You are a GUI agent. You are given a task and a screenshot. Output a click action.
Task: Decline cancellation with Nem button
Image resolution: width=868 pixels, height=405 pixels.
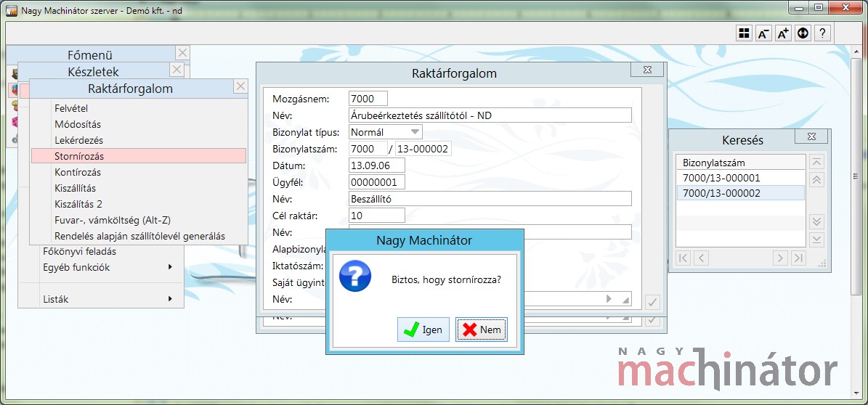[482, 330]
